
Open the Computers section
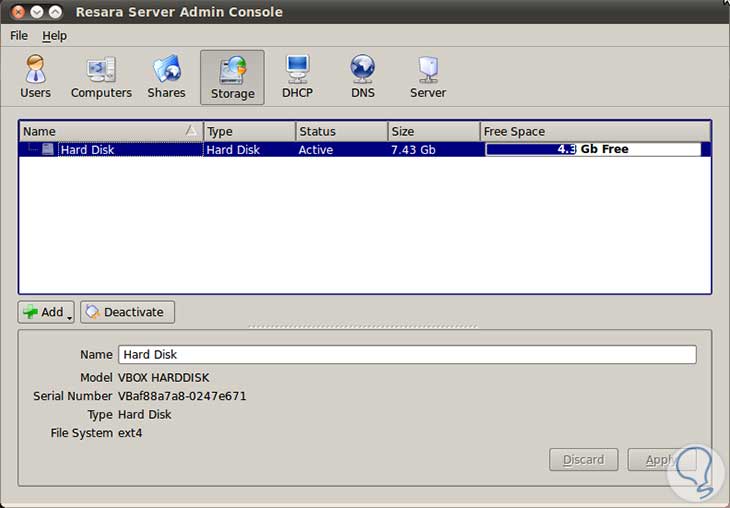(x=101, y=77)
